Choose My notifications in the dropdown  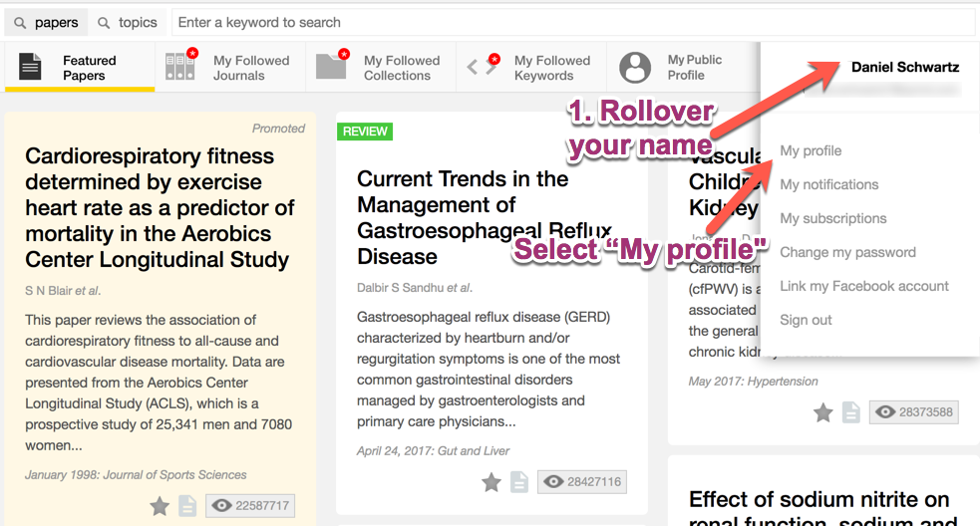pyautogui.click(x=828, y=184)
